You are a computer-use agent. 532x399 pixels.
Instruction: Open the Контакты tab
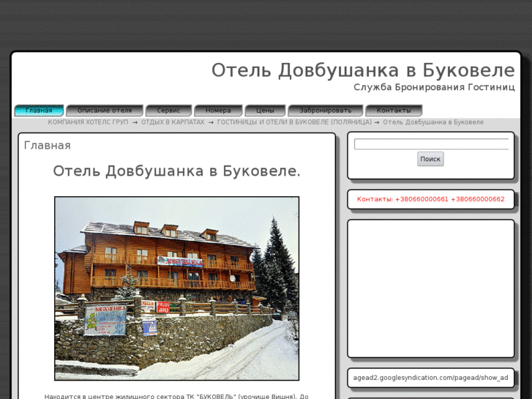point(394,111)
